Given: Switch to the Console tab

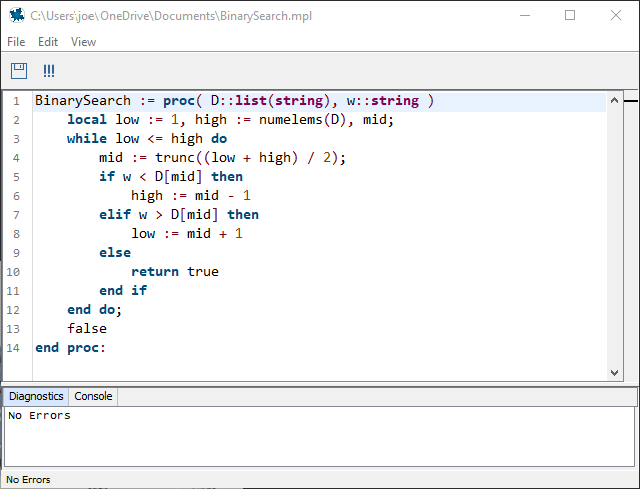Looking at the screenshot, I should click(x=93, y=396).
